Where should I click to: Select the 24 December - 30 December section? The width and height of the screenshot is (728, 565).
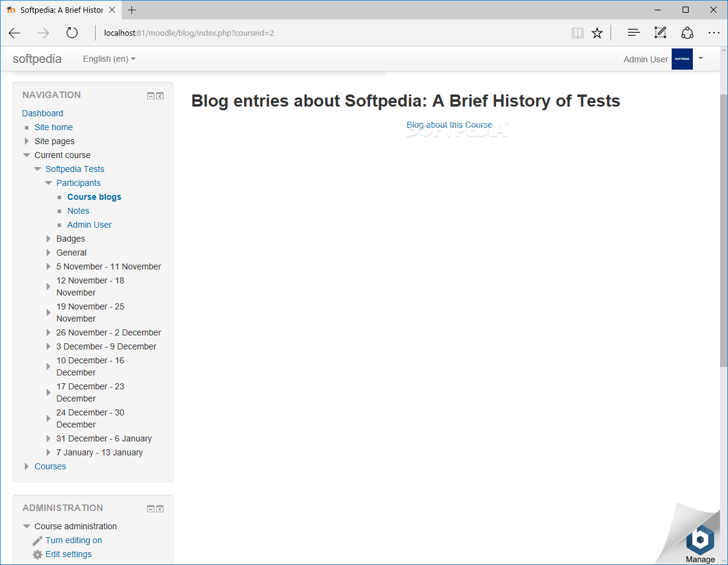pos(90,418)
